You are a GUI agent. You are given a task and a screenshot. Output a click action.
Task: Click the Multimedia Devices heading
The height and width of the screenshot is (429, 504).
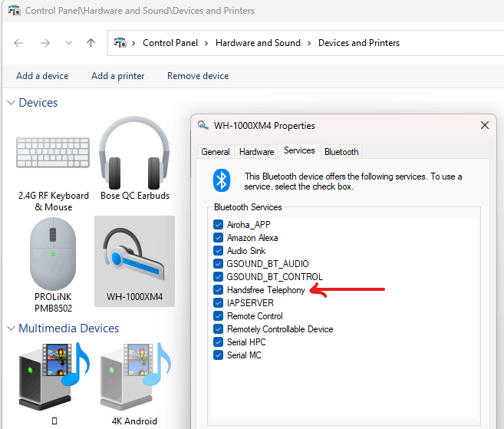(x=69, y=328)
